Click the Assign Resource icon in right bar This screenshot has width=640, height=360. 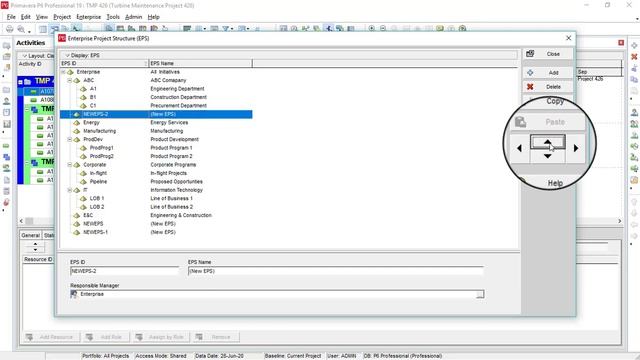coord(634,113)
